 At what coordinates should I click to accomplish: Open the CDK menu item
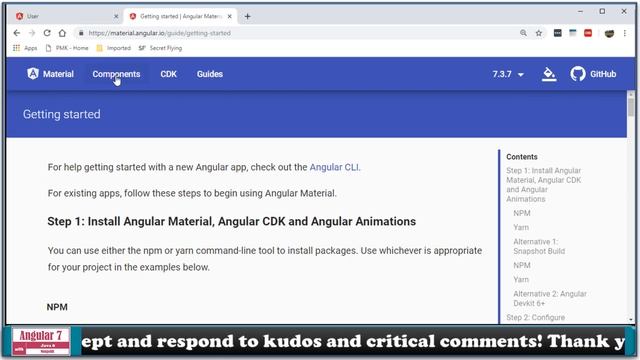point(169,74)
